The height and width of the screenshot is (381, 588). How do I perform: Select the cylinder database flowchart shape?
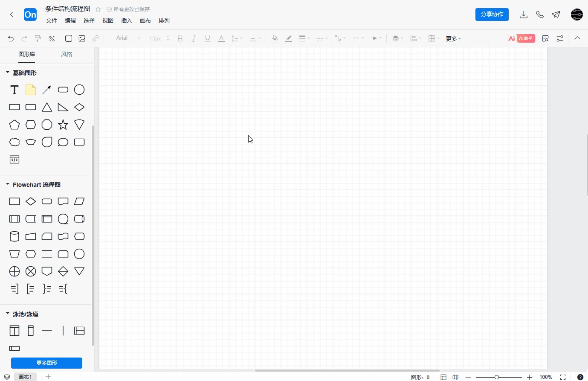tap(14, 236)
